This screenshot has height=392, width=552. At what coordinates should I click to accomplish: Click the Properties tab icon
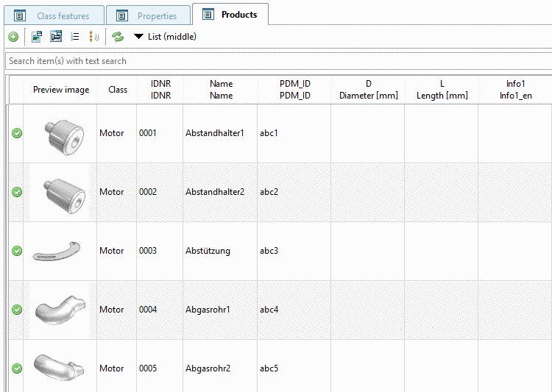tap(122, 16)
